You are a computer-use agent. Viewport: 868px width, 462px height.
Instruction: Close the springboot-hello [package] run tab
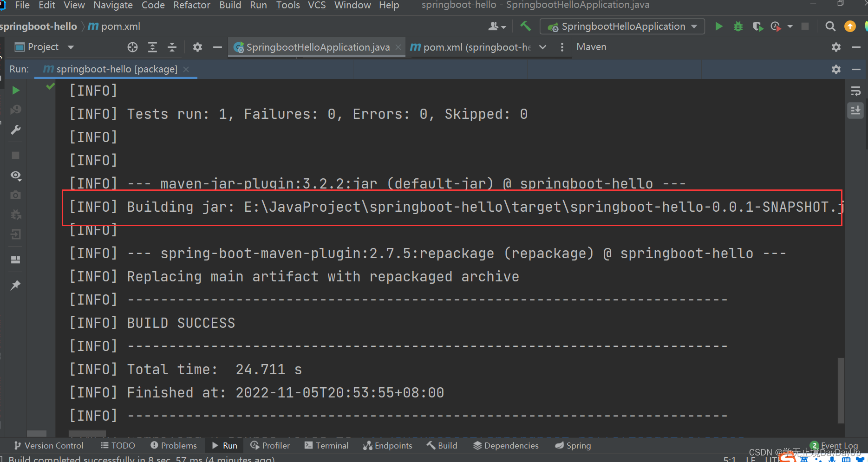point(186,69)
